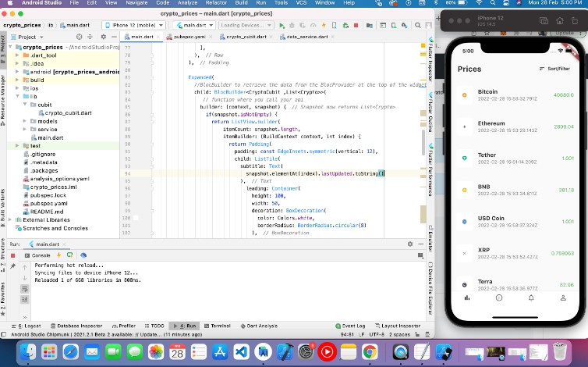The height and width of the screenshot is (367, 588).
Task: Run the app with the green play button
Action: [282, 25]
